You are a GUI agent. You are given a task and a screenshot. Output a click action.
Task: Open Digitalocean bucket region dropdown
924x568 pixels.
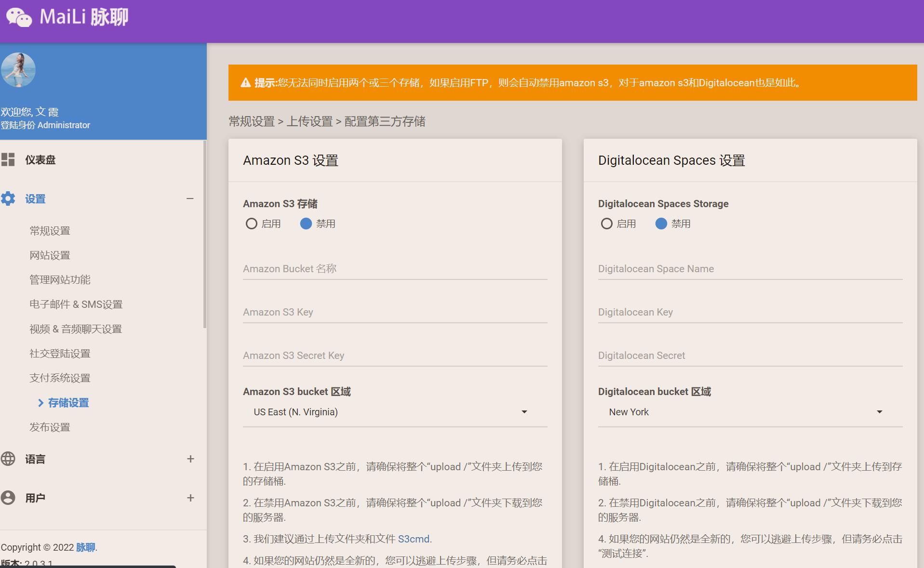(750, 412)
